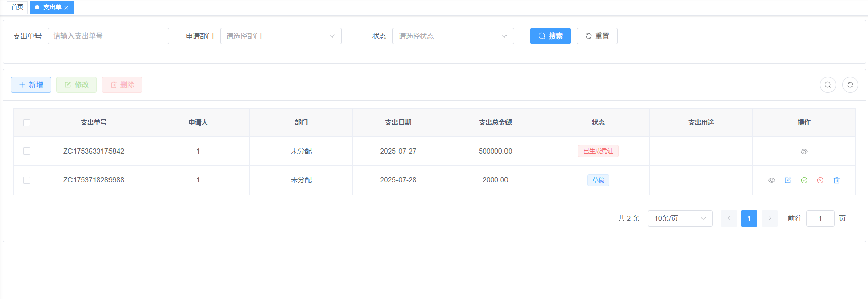
Task: Refresh the table with circular arrows icon
Action: [x=850, y=85]
